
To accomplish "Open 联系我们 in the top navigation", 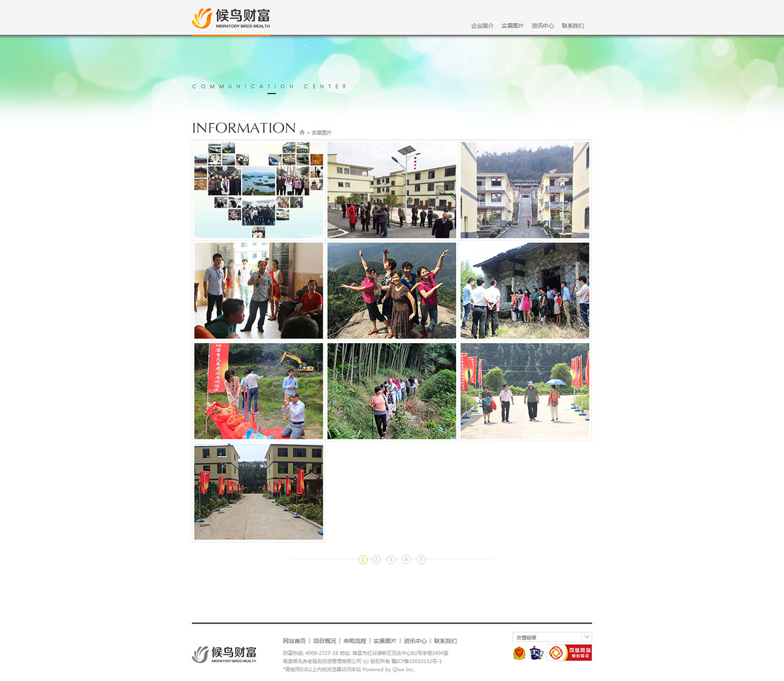I will tap(573, 26).
